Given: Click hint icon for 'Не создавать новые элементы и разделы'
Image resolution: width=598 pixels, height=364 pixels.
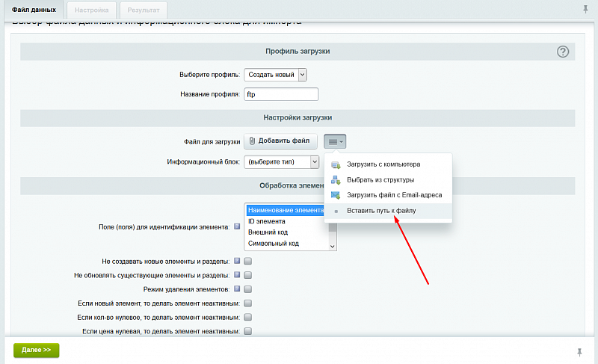Looking at the screenshot, I should point(237,261).
